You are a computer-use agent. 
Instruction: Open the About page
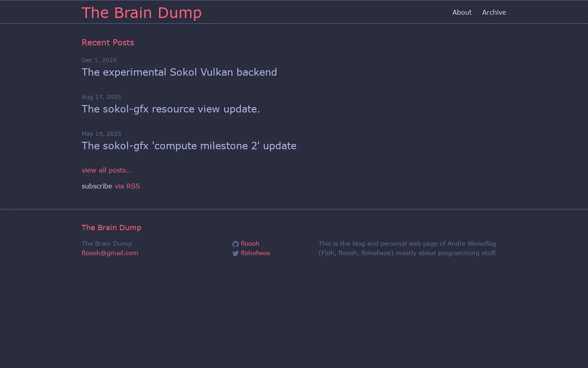462,12
